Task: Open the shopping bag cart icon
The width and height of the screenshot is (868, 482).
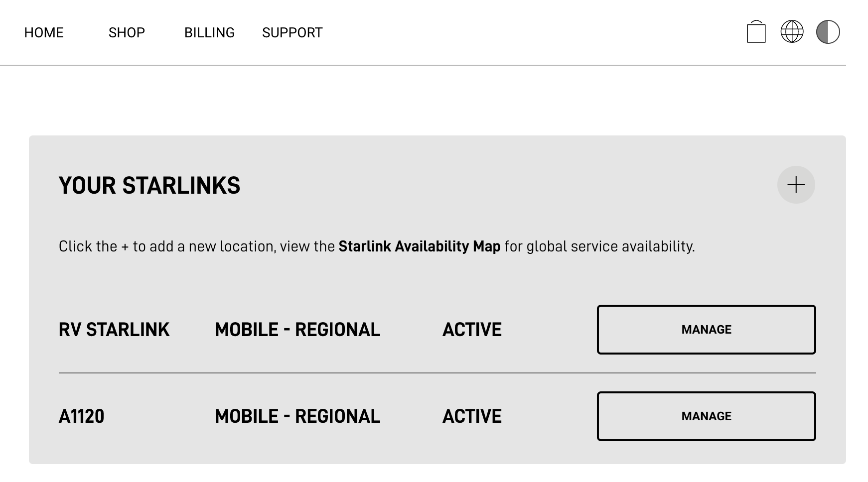Action: pyautogui.click(x=756, y=32)
